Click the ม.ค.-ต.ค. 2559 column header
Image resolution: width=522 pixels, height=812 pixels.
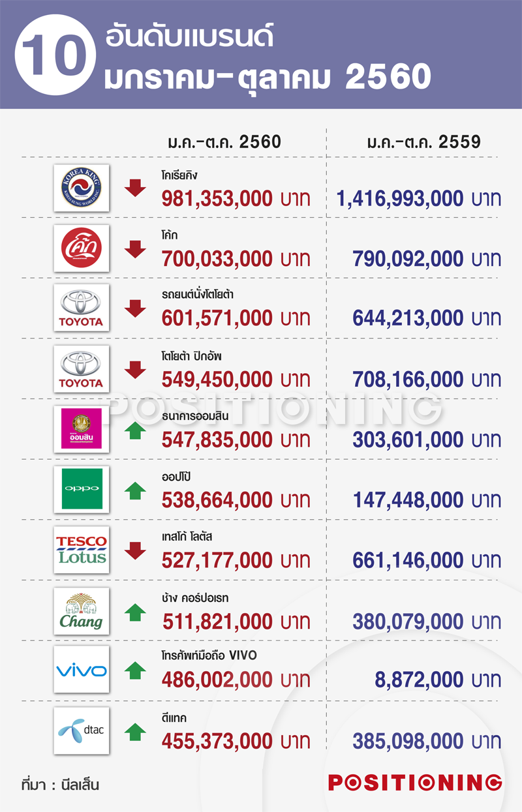point(423,142)
